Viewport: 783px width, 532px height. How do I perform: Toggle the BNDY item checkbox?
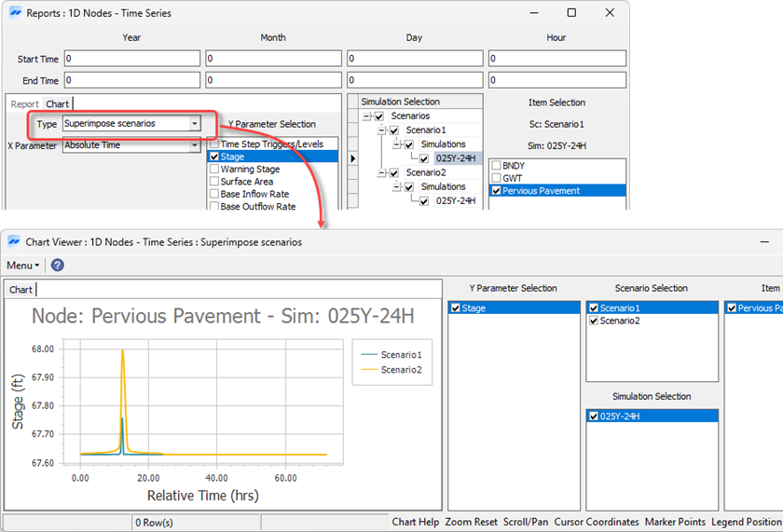click(496, 166)
